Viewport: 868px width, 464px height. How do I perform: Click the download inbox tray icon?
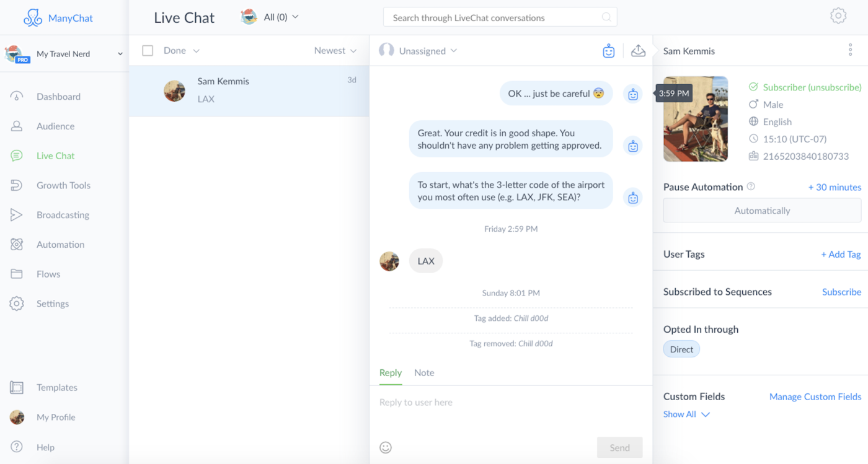(638, 51)
